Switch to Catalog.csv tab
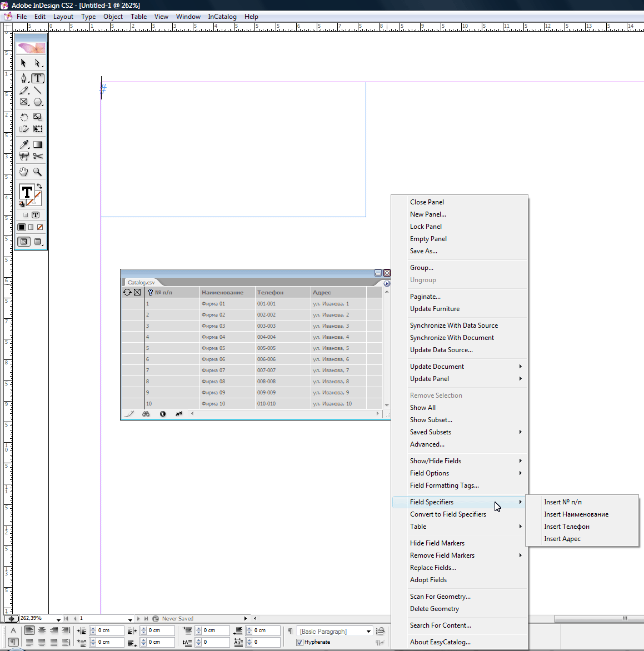Viewport: 644px width, 651px height. (141, 282)
